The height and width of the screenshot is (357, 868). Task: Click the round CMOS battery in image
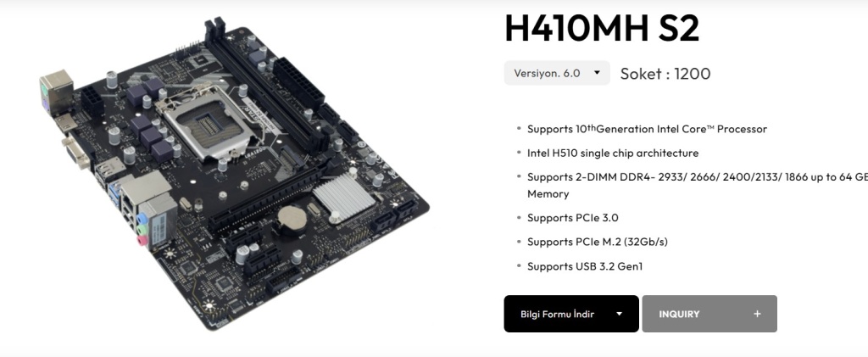click(x=292, y=218)
